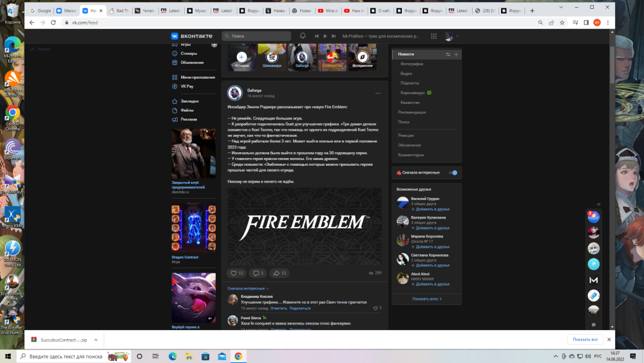Expand the download item options chevron for SuccubusContract zip
Viewport: 644px width, 363px height.
pos(95,339)
